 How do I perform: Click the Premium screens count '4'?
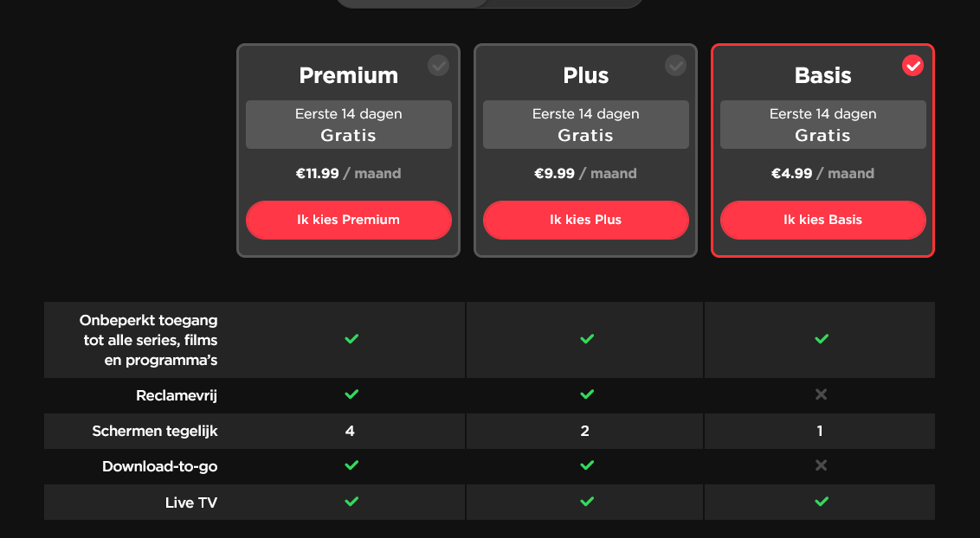(350, 432)
